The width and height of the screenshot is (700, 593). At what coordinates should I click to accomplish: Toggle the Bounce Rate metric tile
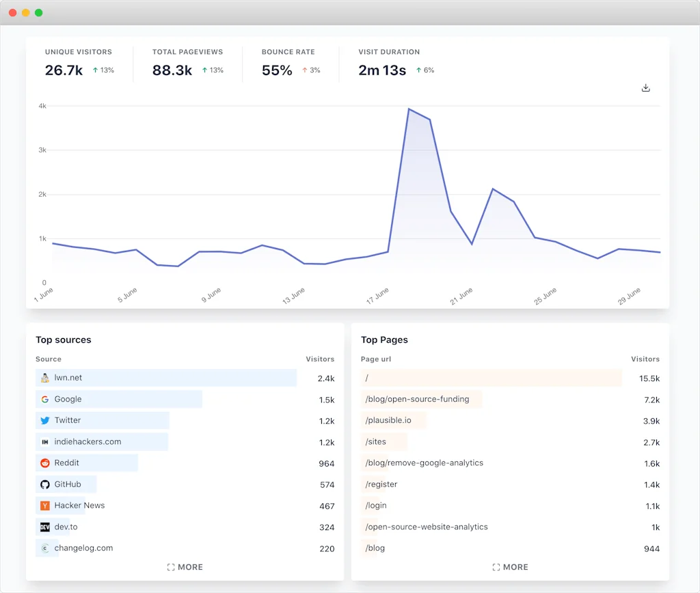288,61
